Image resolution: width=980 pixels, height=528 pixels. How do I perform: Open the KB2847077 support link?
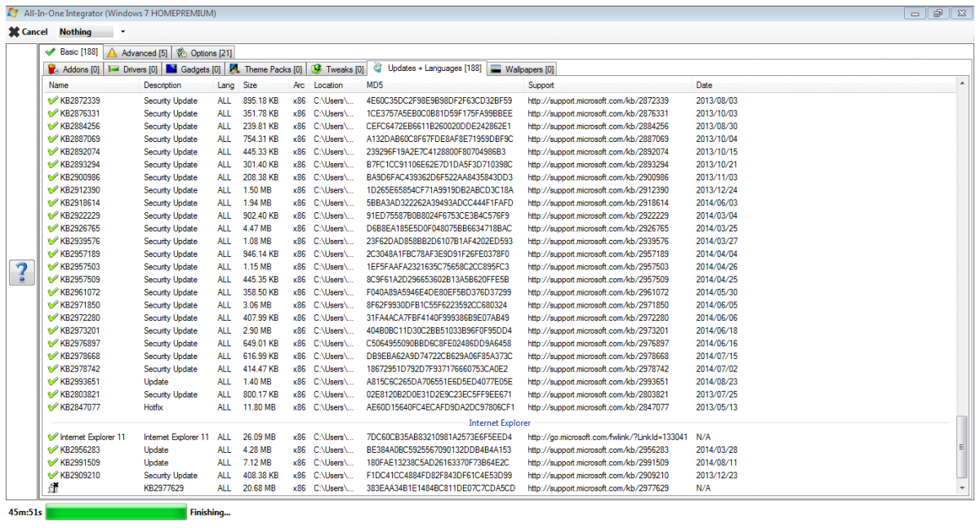[598, 407]
